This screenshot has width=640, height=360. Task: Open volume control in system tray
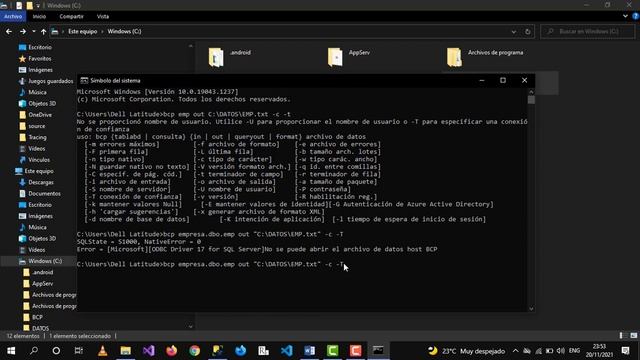pos(561,351)
